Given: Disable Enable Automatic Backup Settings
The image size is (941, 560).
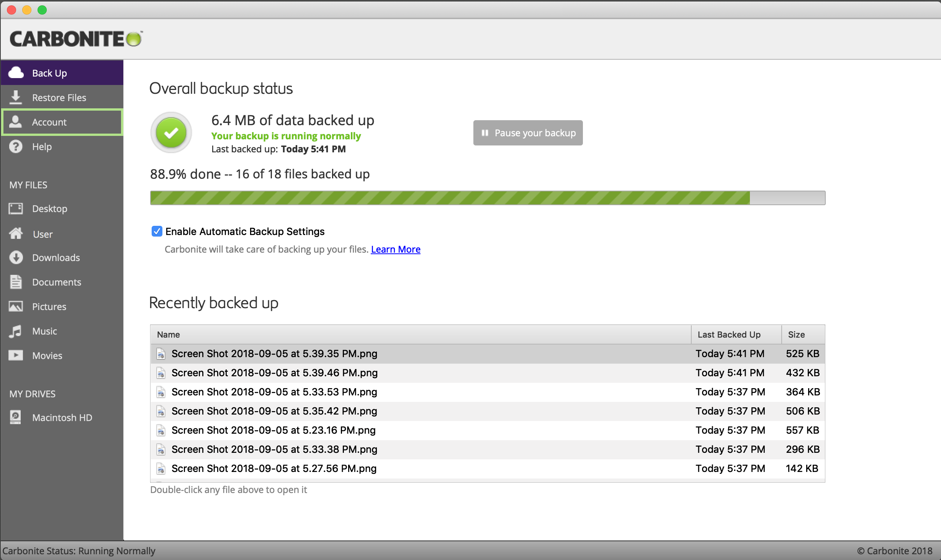Looking at the screenshot, I should pos(157,231).
